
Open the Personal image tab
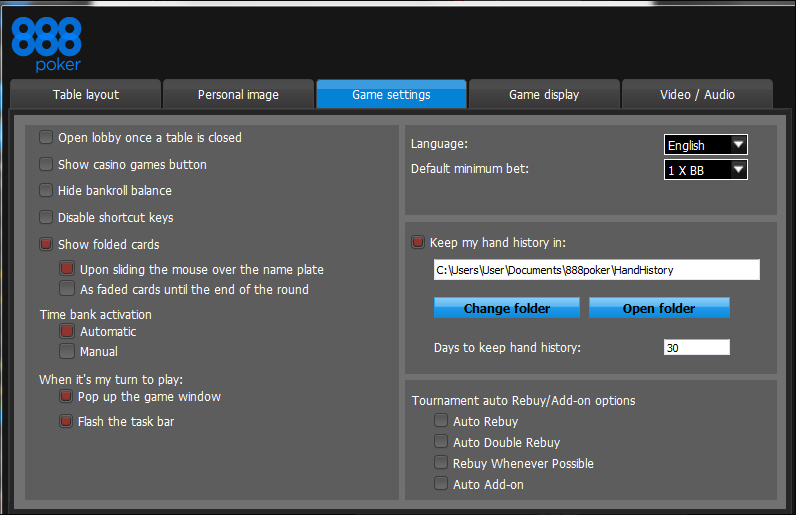[x=238, y=94]
